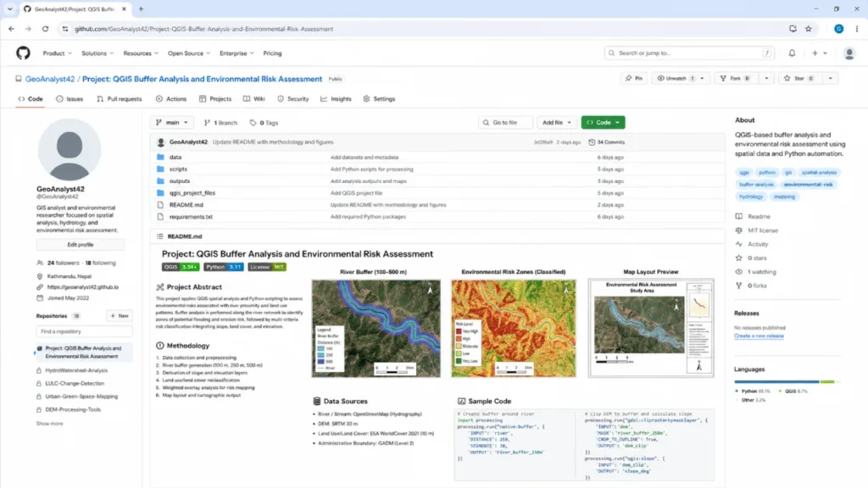Open Environmental Risk Zones map image
Viewport: 868px width, 488px height.
[513, 329]
